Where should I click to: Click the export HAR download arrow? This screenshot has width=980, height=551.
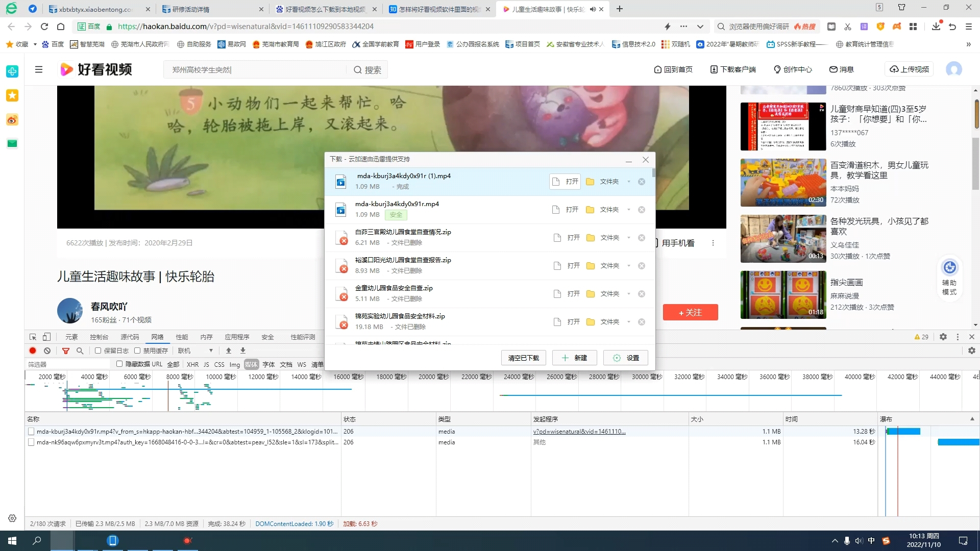[x=243, y=350]
